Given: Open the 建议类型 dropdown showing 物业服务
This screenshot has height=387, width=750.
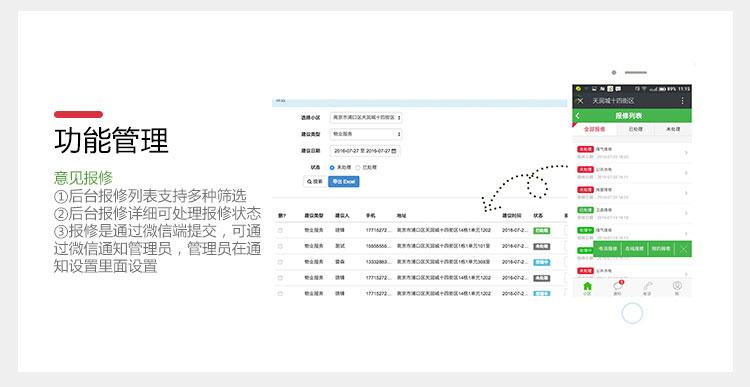Looking at the screenshot, I should (366, 134).
